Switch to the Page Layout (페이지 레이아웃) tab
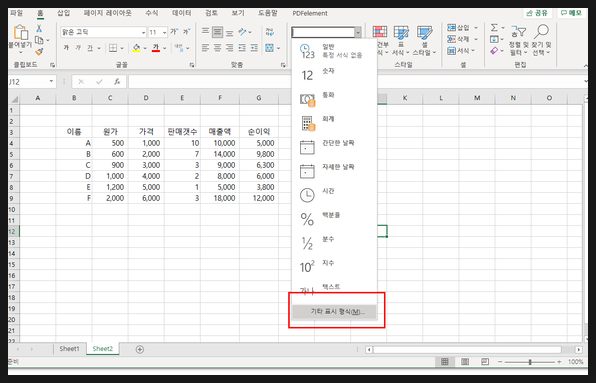This screenshot has height=383, width=596. tap(108, 13)
